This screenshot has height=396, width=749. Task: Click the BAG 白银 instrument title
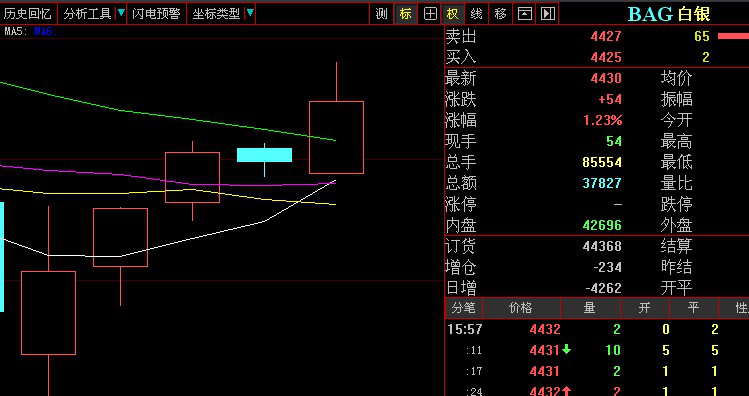(669, 14)
